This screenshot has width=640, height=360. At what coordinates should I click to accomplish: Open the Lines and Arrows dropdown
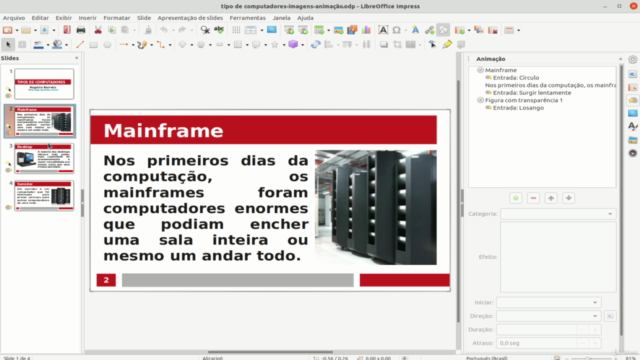coord(133,45)
